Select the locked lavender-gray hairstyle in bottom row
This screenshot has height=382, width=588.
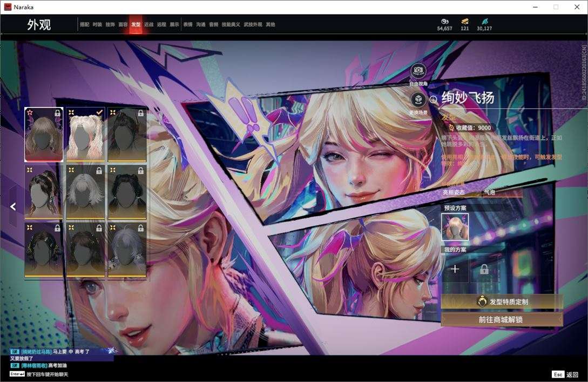coord(127,250)
